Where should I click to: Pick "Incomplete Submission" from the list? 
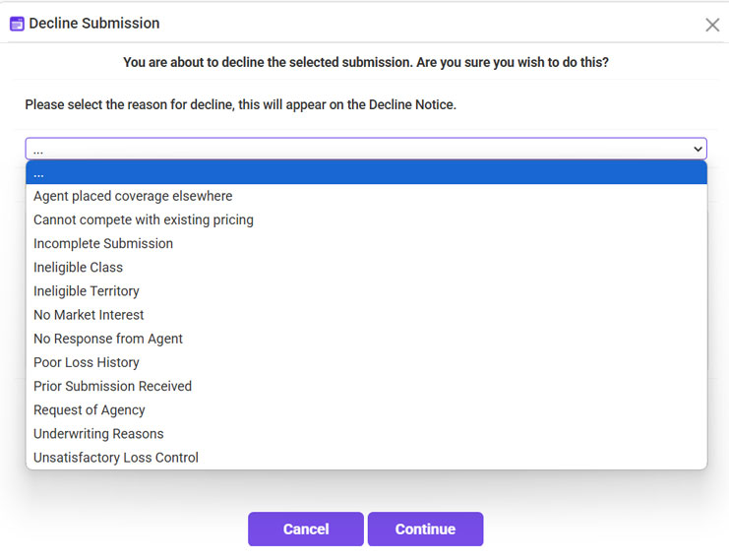coord(103,243)
